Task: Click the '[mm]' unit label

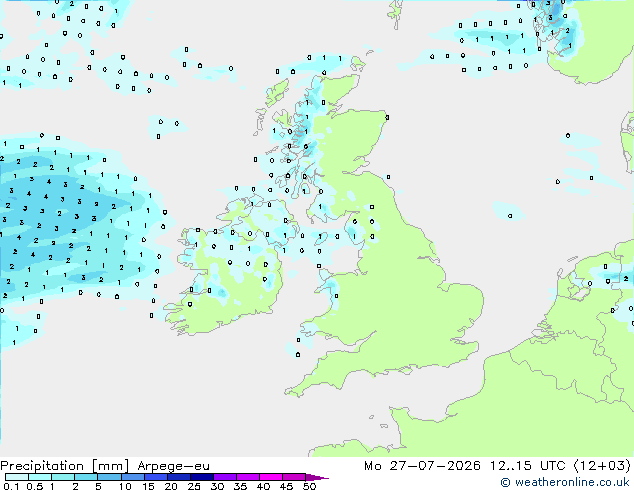Action: [110, 466]
